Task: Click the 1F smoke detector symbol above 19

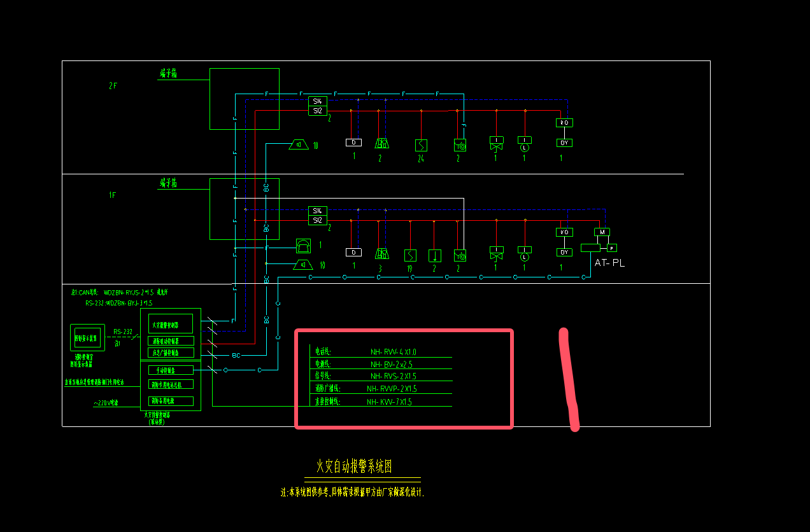Action: pos(410,255)
